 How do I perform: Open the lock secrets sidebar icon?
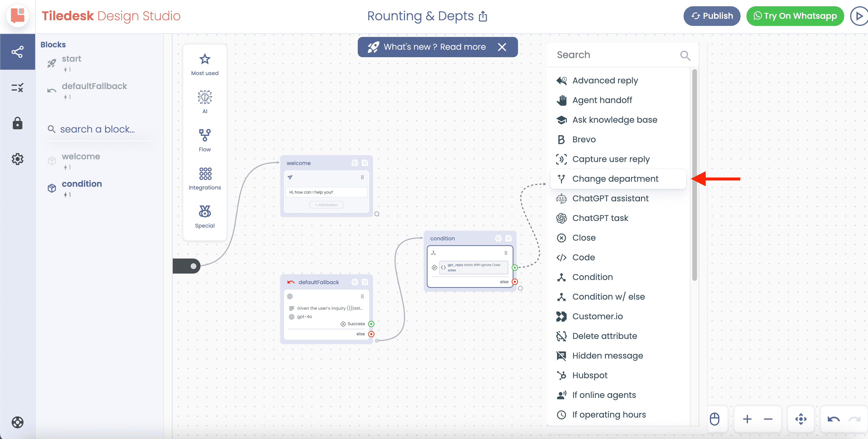(18, 123)
